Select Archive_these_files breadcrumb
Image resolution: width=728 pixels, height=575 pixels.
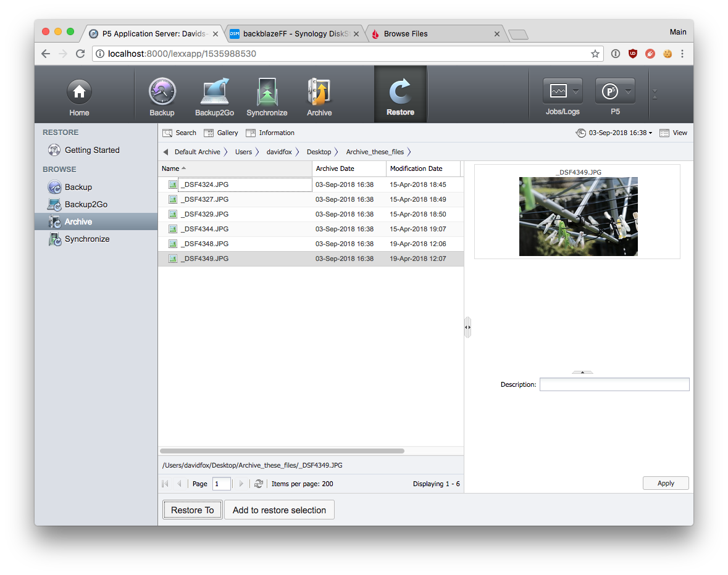point(375,152)
